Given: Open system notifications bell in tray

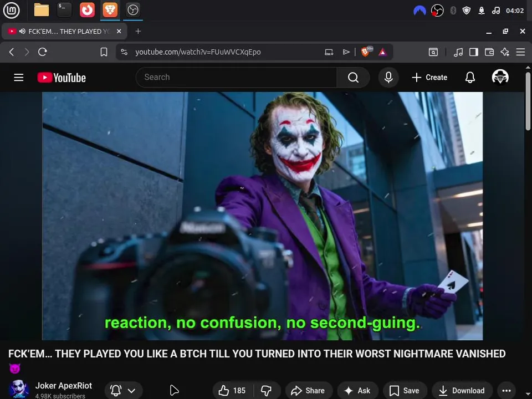Looking at the screenshot, I should (481, 11).
